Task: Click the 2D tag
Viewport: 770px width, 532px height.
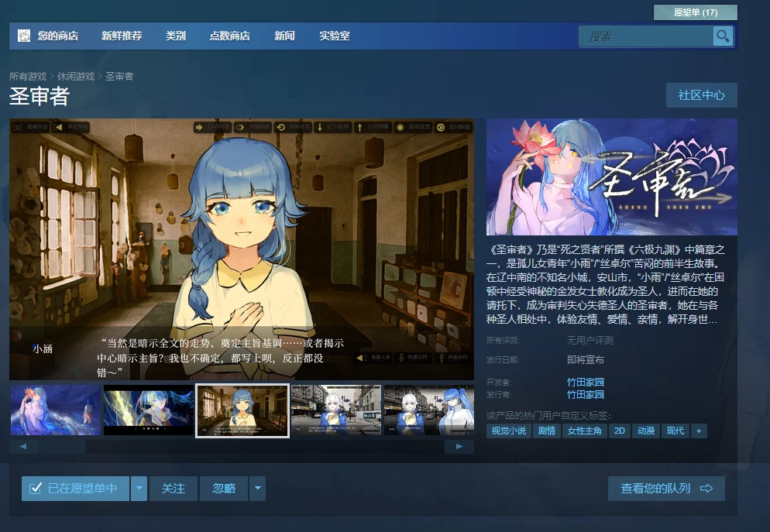Action: pyautogui.click(x=619, y=431)
